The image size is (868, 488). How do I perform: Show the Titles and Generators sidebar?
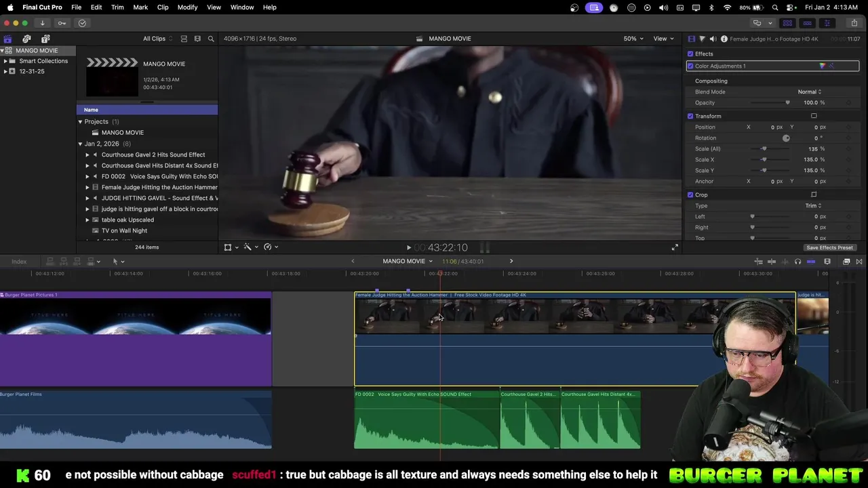click(45, 39)
